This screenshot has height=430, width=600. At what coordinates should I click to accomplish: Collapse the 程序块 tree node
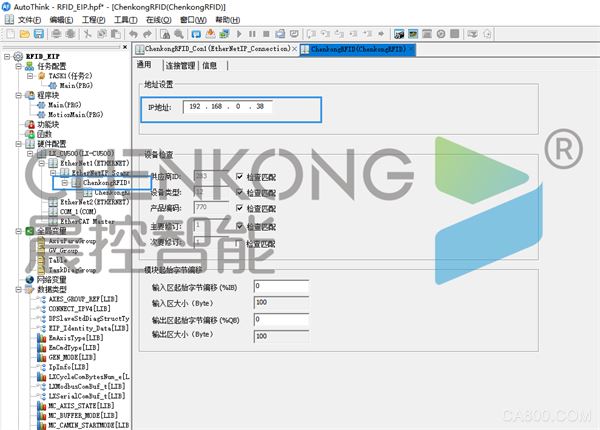pos(18,95)
